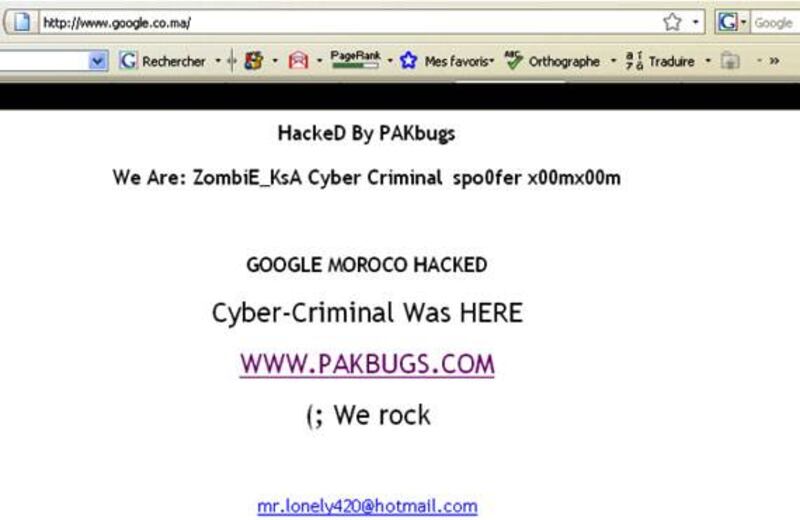The image size is (800, 520).
Task: Click the PageRank indicator bar
Action: tap(355, 60)
